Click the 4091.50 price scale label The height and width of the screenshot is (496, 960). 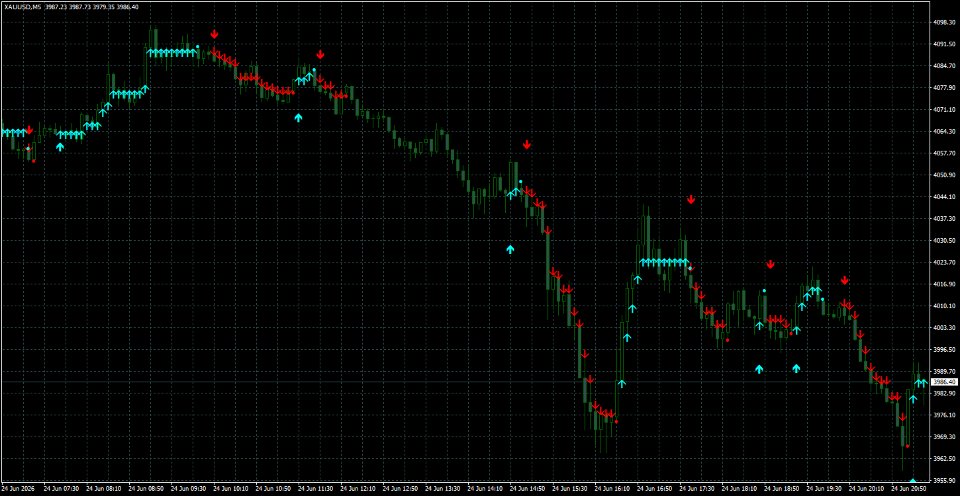(x=944, y=44)
